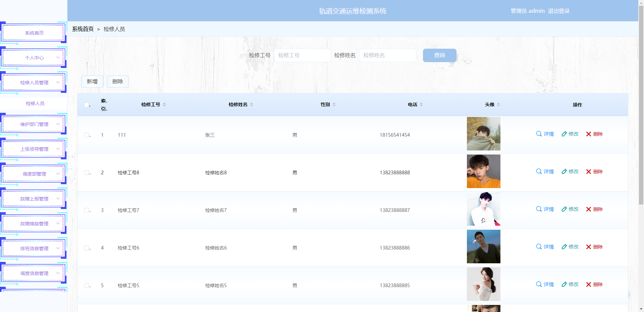Image resolution: width=644 pixels, height=312 pixels.
Task: Delete the 张三 record
Action: pos(594,134)
